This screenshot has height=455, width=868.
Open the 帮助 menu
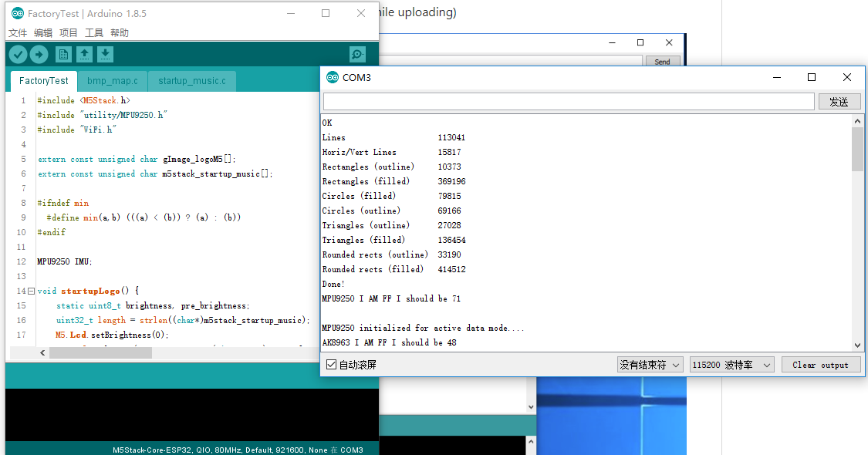tap(120, 32)
